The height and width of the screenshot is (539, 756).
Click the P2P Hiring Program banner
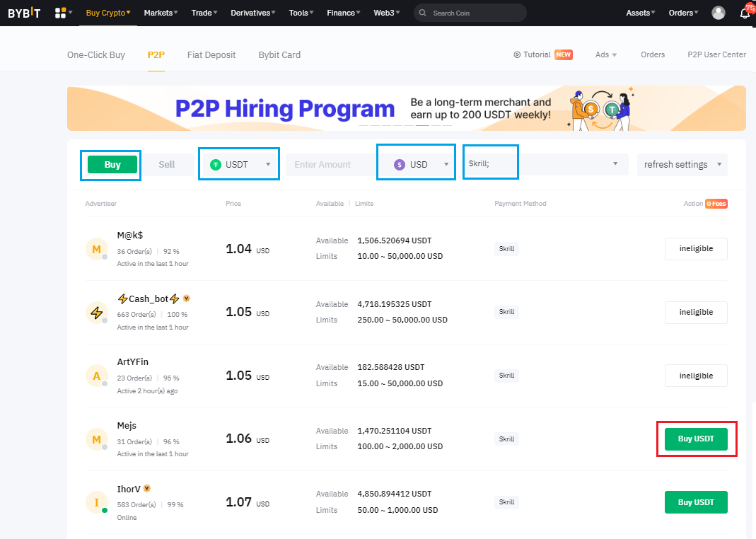point(407,108)
